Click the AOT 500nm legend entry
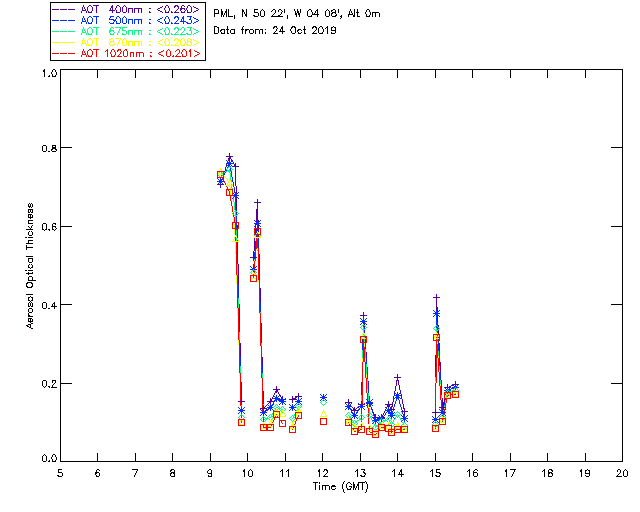The image size is (640, 512). point(126,20)
